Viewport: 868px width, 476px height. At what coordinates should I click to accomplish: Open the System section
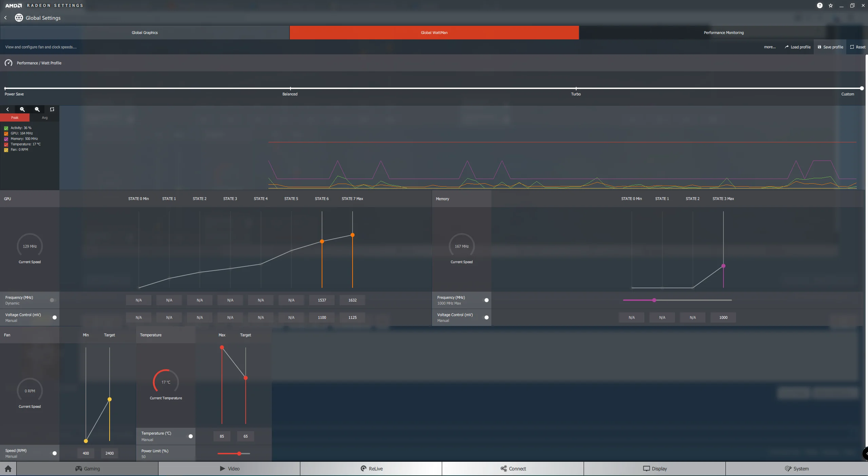click(797, 469)
